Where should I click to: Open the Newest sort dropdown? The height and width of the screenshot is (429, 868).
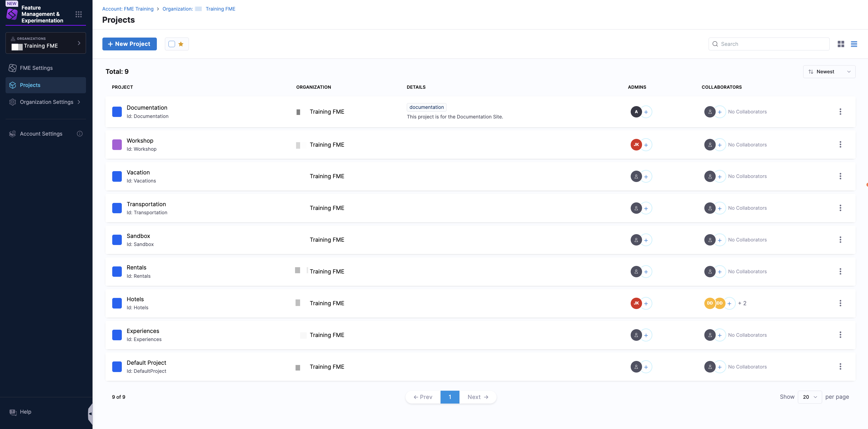coord(829,72)
